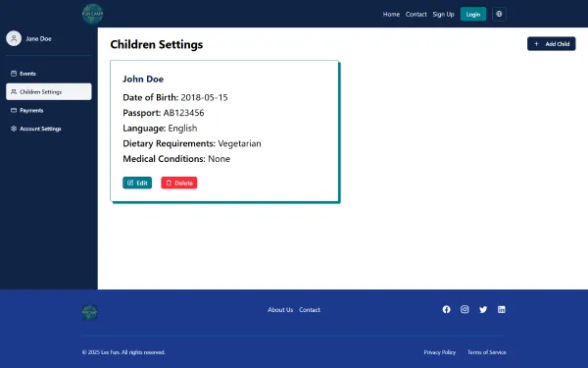The width and height of the screenshot is (588, 368).
Task: Open the Twitter icon in footer
Action: click(x=483, y=309)
